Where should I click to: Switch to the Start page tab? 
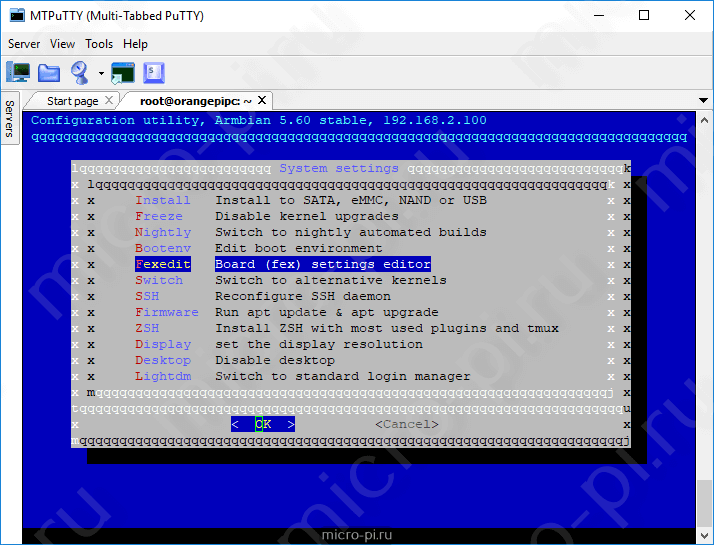click(72, 101)
